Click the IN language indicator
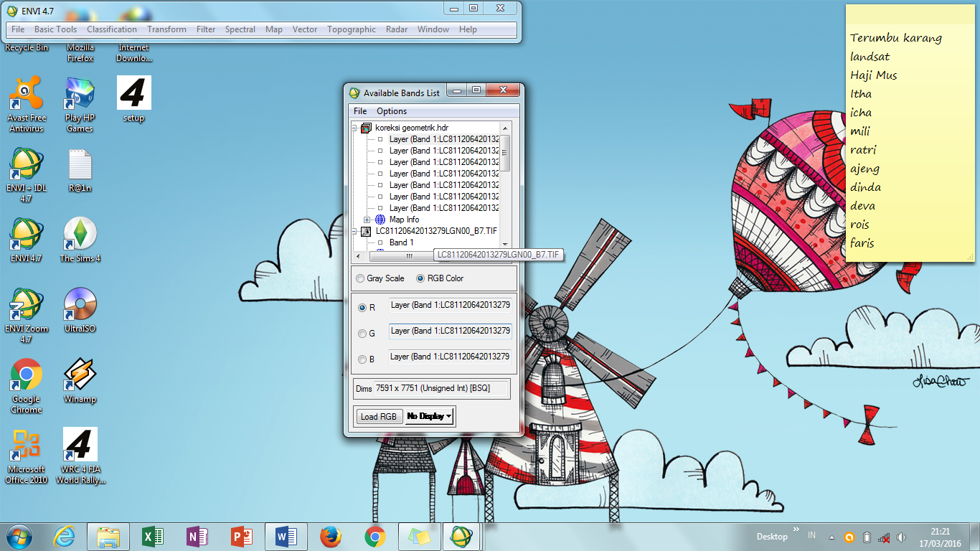 tap(811, 535)
